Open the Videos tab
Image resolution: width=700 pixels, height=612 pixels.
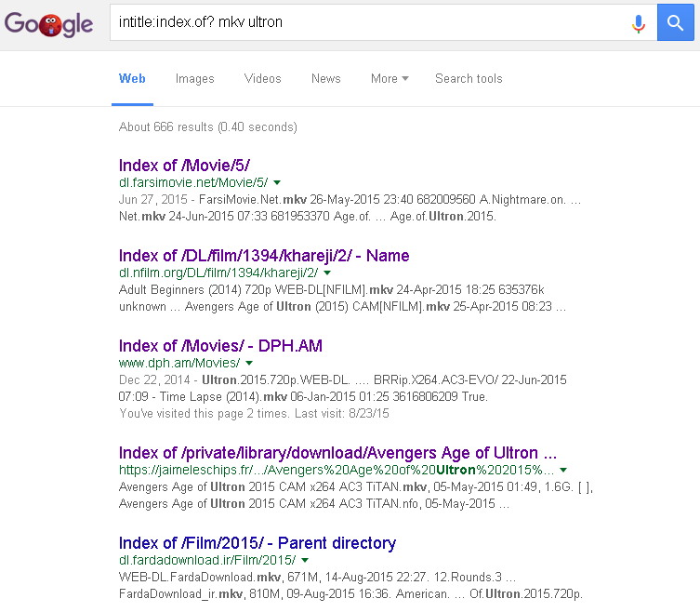[262, 79]
